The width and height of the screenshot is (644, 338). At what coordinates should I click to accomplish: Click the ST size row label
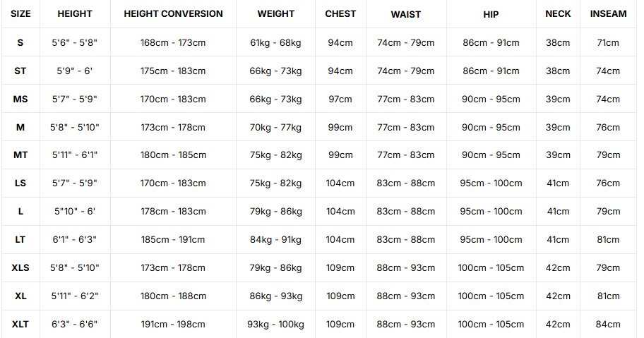coord(20,71)
